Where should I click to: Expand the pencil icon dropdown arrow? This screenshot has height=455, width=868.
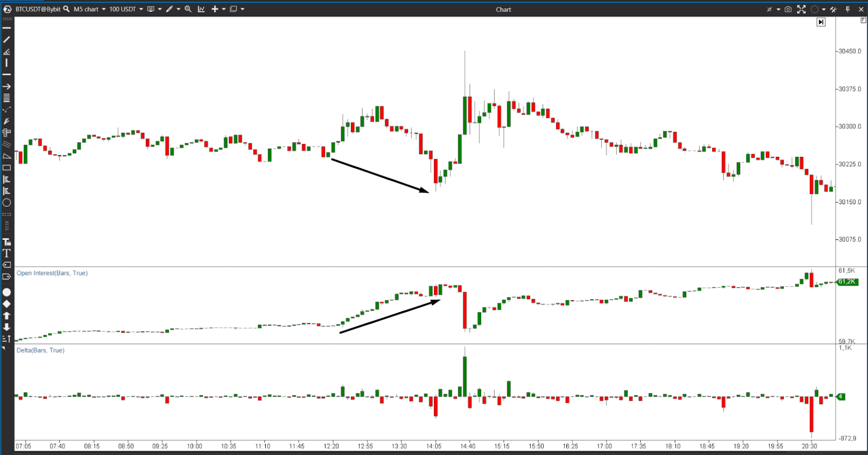pyautogui.click(x=178, y=9)
